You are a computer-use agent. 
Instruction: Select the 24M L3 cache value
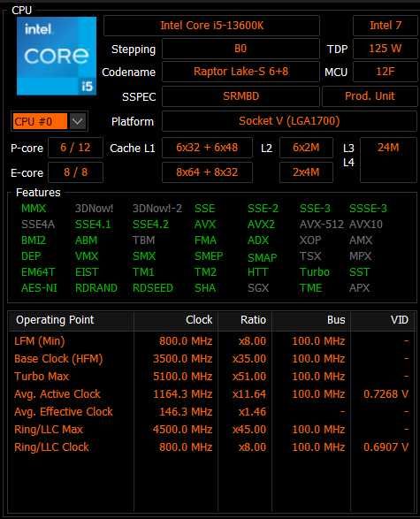388,148
